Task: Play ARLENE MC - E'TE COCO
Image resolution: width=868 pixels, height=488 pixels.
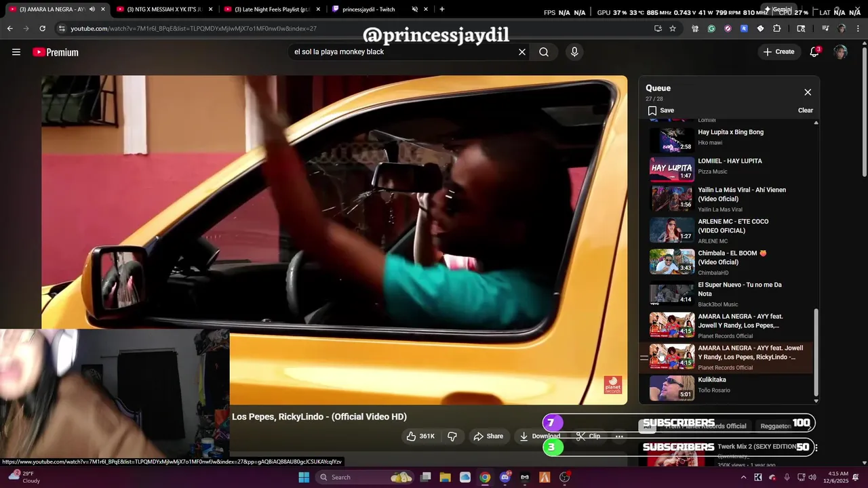Action: [x=726, y=230]
